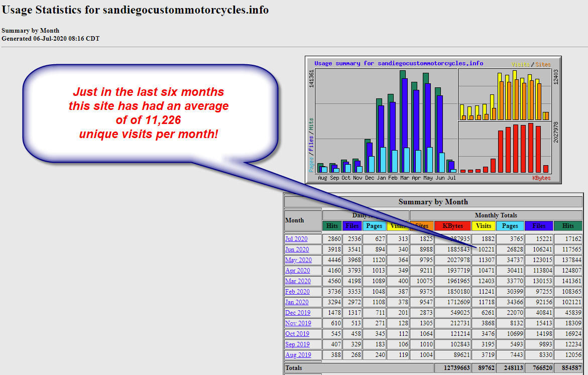Image resolution: width=588 pixels, height=375 pixels.
Task: Click the cyan Pages header under Daily Avg
Action: (x=374, y=226)
